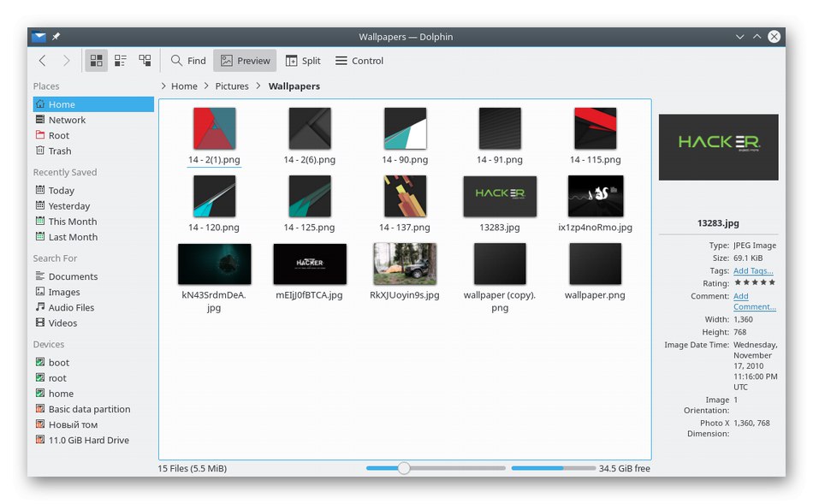The image size is (813, 504).
Task: Split the view with Split button
Action: pos(303,61)
